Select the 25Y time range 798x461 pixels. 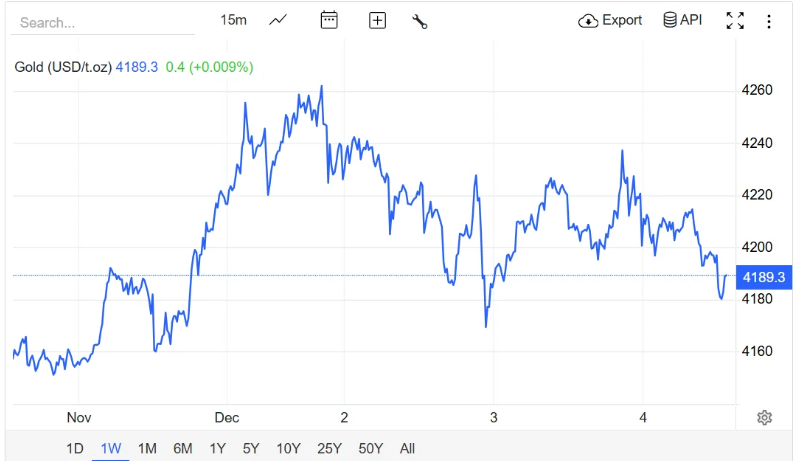(x=328, y=448)
